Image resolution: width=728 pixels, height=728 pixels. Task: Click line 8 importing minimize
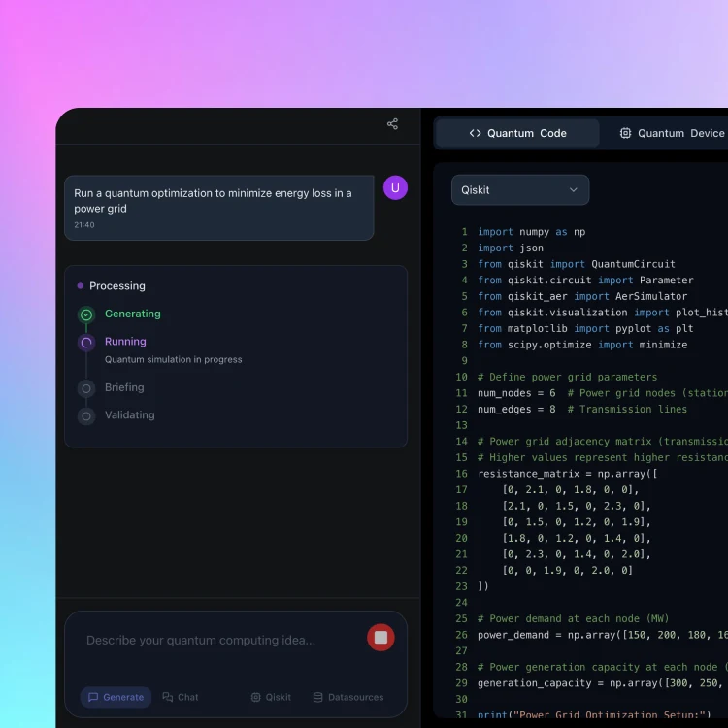582,345
